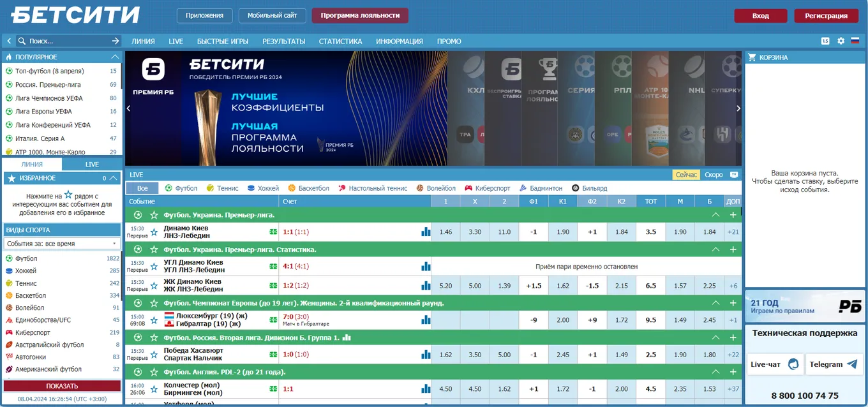Open the РЕЗУЛЬТАТЫ menu
The width and height of the screenshot is (868, 407).
tap(283, 41)
